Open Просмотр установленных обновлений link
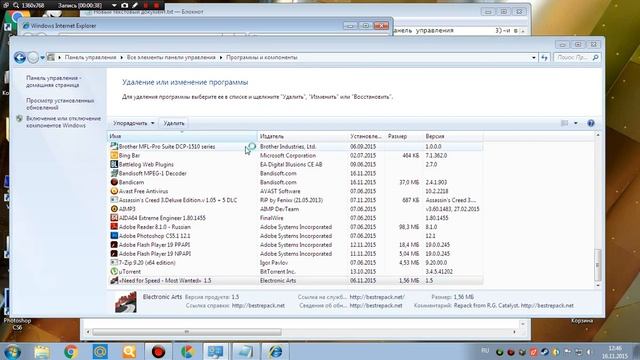640x360 pixels. [x=60, y=104]
